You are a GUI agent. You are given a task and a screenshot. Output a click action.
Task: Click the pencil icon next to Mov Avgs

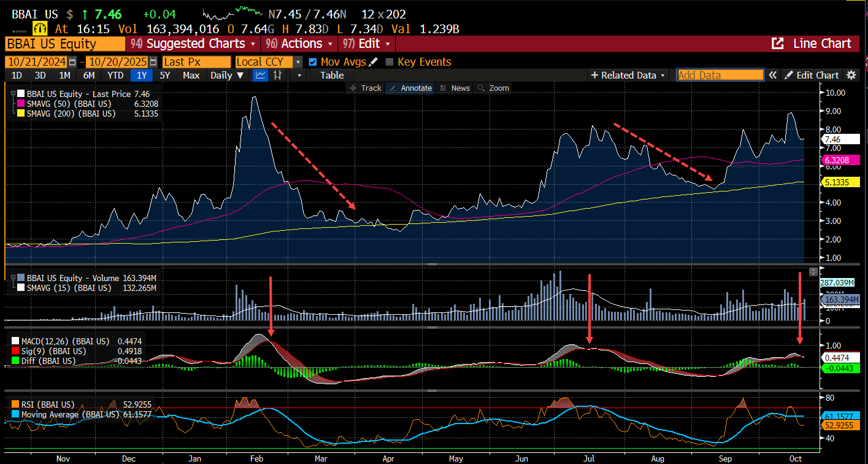pos(374,62)
